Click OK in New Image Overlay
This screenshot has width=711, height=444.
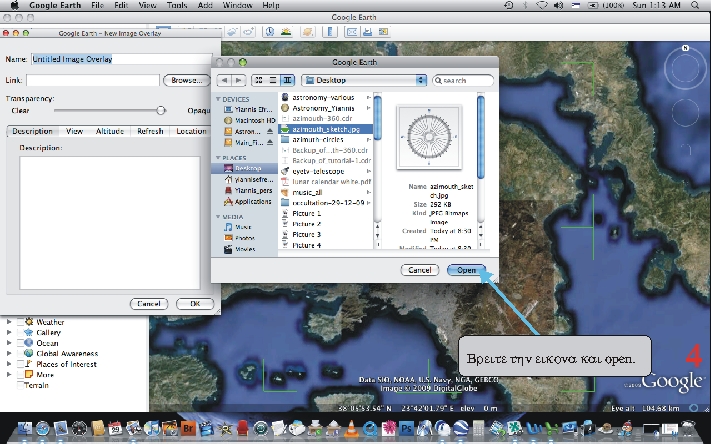[195, 303]
